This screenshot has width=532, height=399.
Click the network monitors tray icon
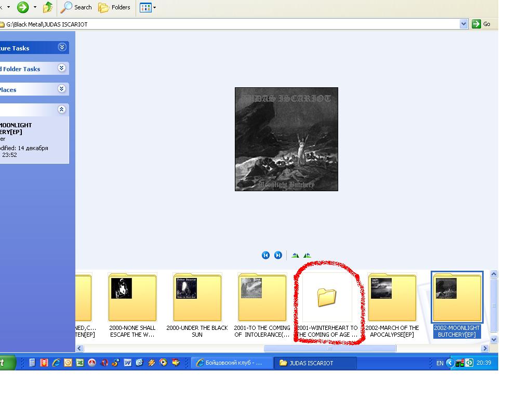(460, 363)
